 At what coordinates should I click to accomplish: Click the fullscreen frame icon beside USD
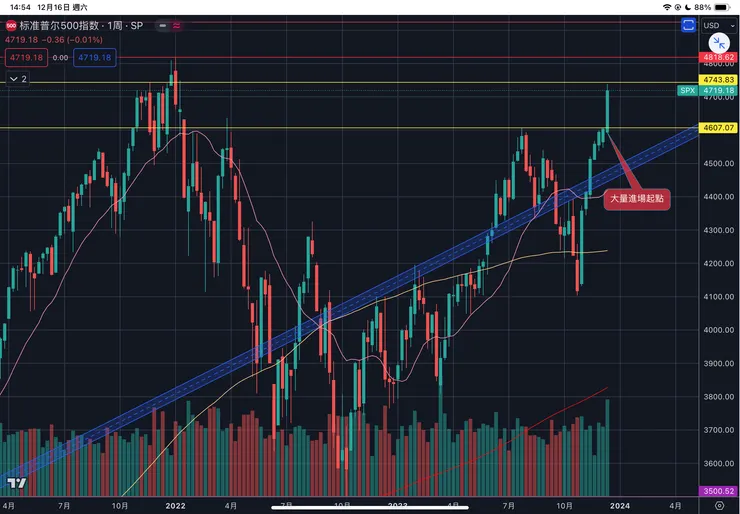pyautogui.click(x=688, y=25)
